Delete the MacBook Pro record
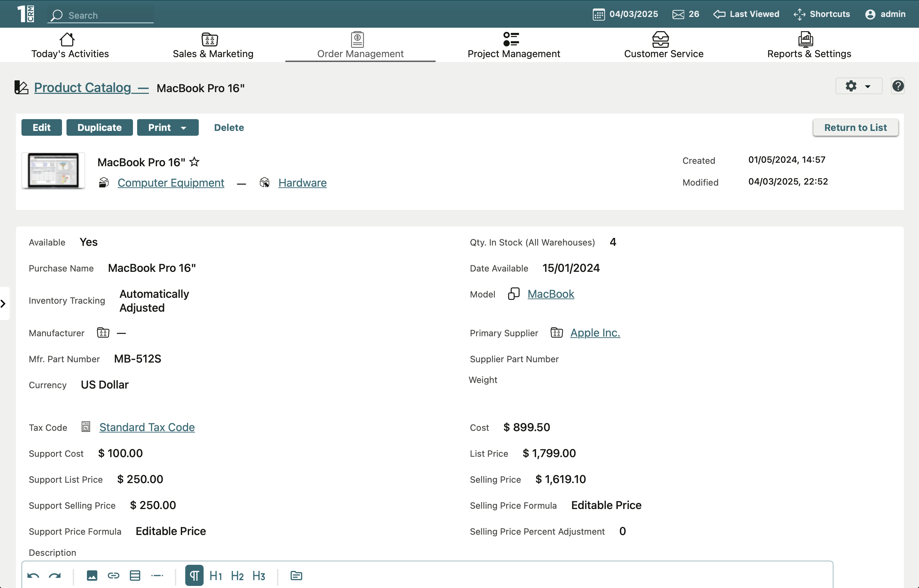The width and height of the screenshot is (919, 588). [x=229, y=127]
